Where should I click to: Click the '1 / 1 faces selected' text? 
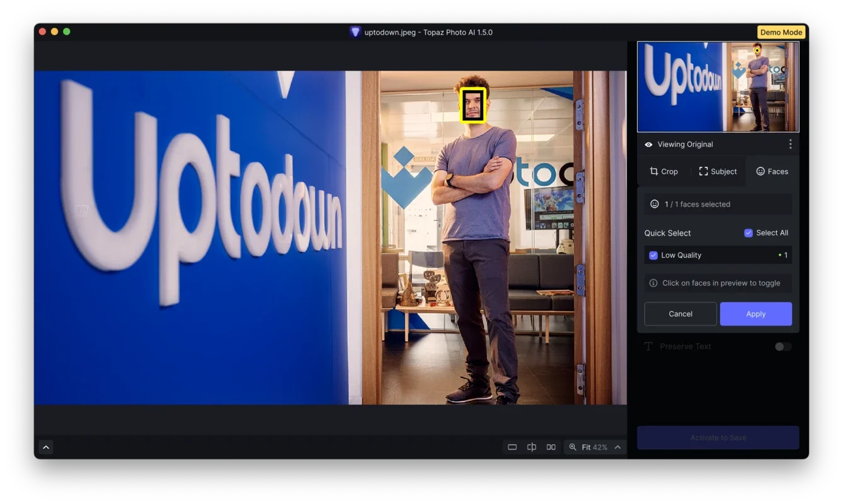click(x=697, y=204)
